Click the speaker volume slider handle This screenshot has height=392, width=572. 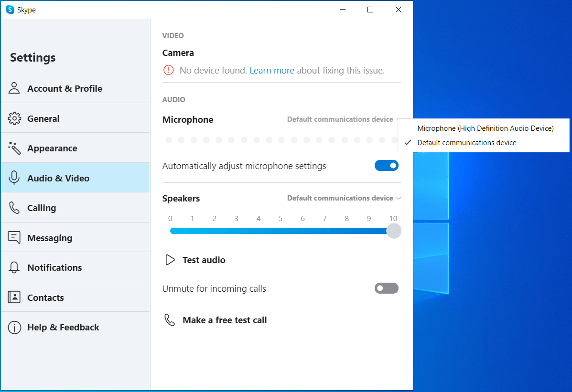click(394, 231)
